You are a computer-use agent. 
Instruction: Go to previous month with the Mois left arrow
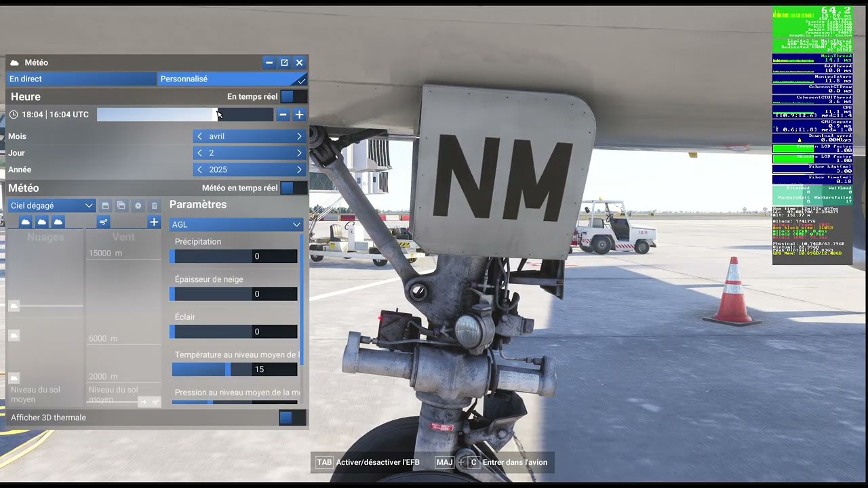[x=199, y=136]
